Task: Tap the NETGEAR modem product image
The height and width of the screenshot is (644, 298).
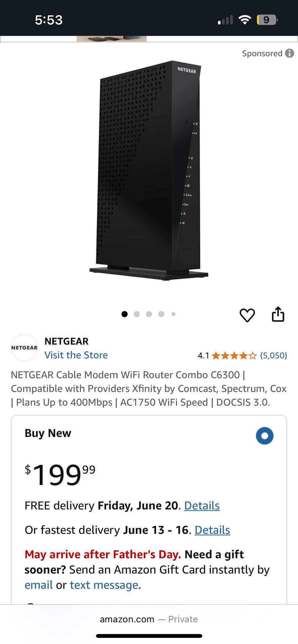Action: [149, 171]
